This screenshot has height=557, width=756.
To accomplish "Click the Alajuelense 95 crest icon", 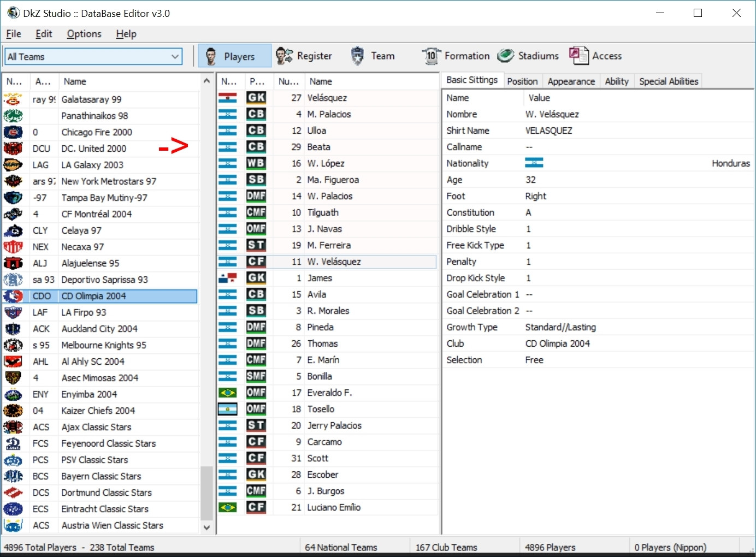I will coord(13,263).
